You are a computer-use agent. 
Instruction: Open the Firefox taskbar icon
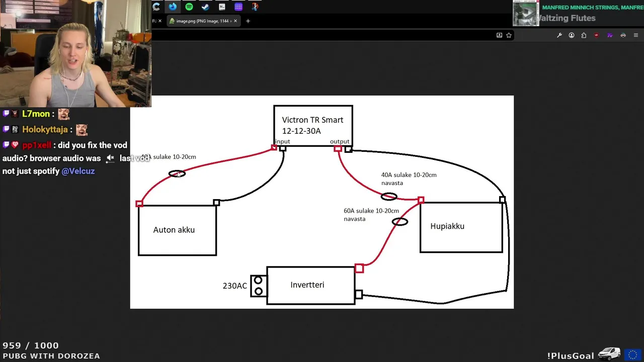[173, 7]
